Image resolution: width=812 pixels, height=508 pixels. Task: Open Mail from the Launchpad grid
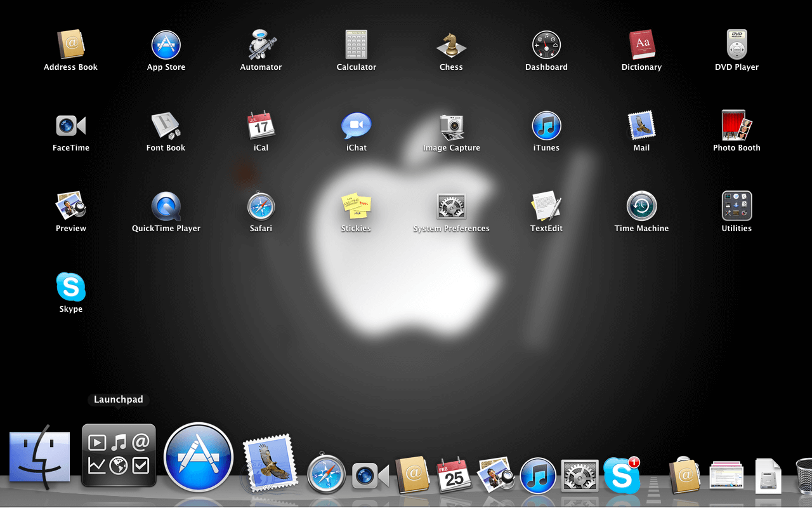[x=641, y=126]
